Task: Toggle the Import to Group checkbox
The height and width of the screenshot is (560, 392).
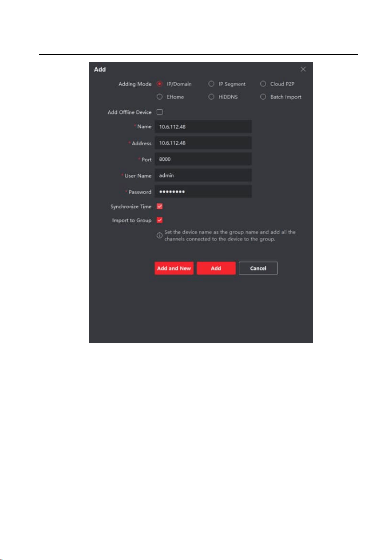Action: click(160, 220)
